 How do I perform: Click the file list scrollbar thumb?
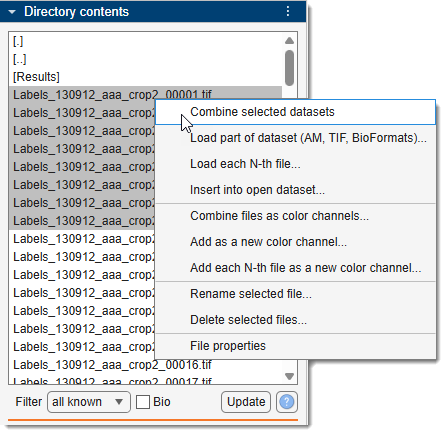coord(290,68)
